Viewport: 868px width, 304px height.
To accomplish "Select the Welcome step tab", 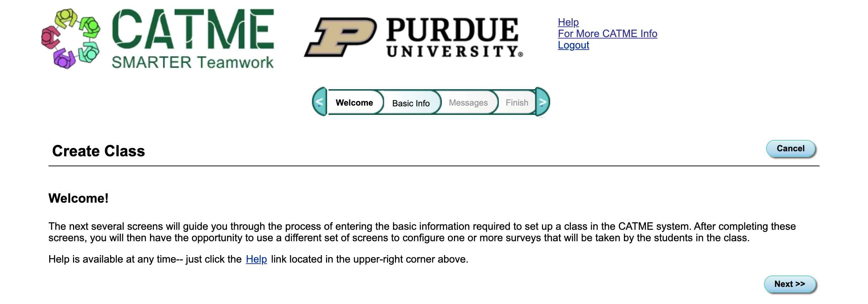I will click(354, 103).
